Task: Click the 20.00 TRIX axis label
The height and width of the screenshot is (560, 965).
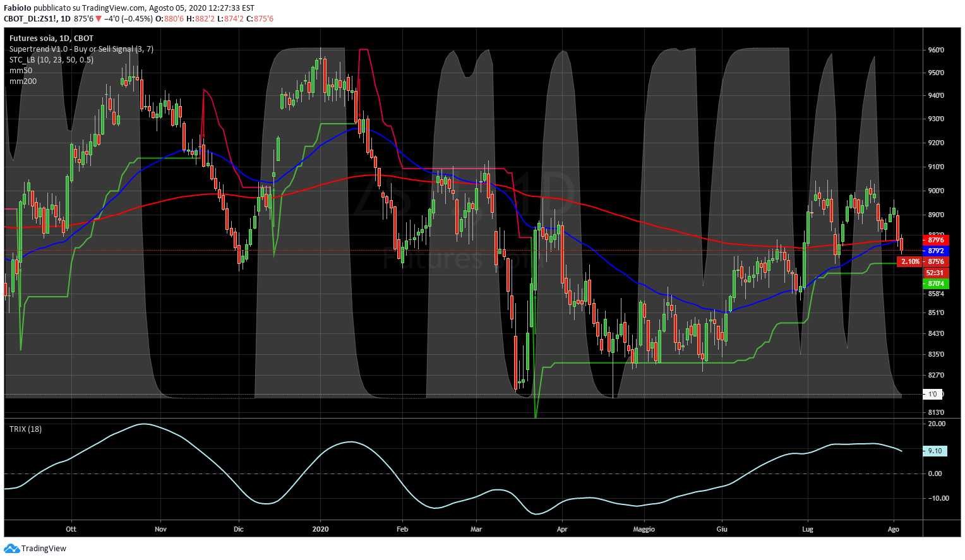Action: pos(937,424)
